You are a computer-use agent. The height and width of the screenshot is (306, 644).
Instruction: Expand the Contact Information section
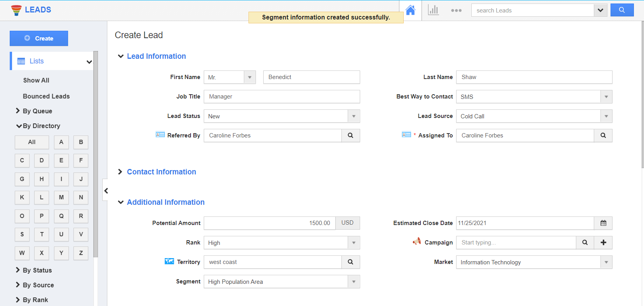(121, 172)
